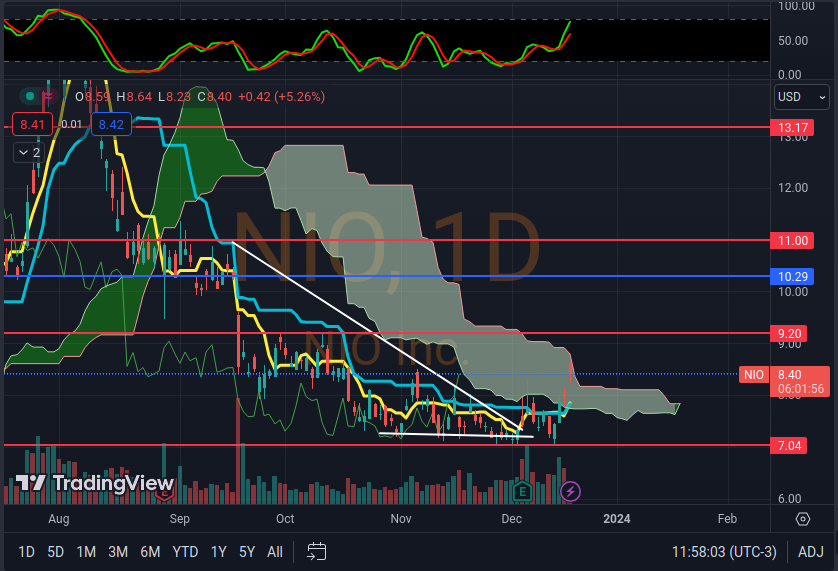The width and height of the screenshot is (838, 571).
Task: Click the earnings E marker in December
Action: [x=522, y=491]
